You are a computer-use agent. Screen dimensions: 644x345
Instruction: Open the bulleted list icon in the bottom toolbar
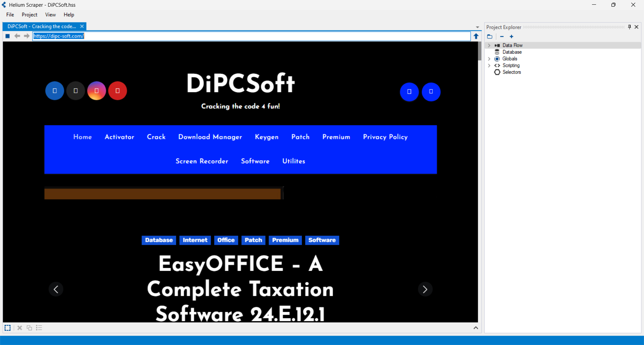coord(39,328)
